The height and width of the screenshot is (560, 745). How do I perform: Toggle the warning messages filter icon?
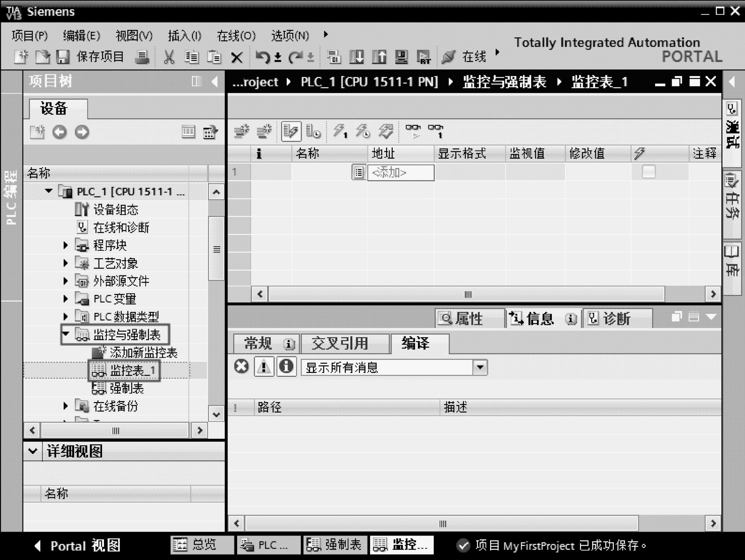[x=264, y=366]
